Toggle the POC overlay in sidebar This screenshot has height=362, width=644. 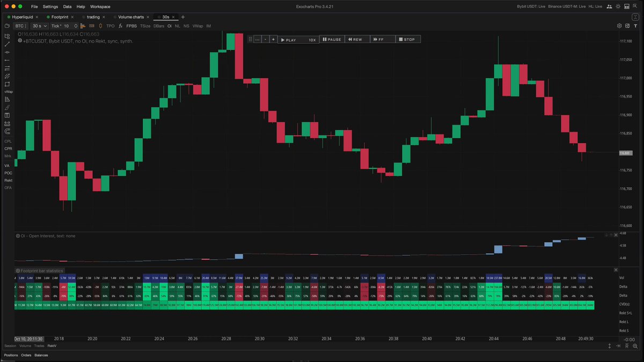coord(8,173)
